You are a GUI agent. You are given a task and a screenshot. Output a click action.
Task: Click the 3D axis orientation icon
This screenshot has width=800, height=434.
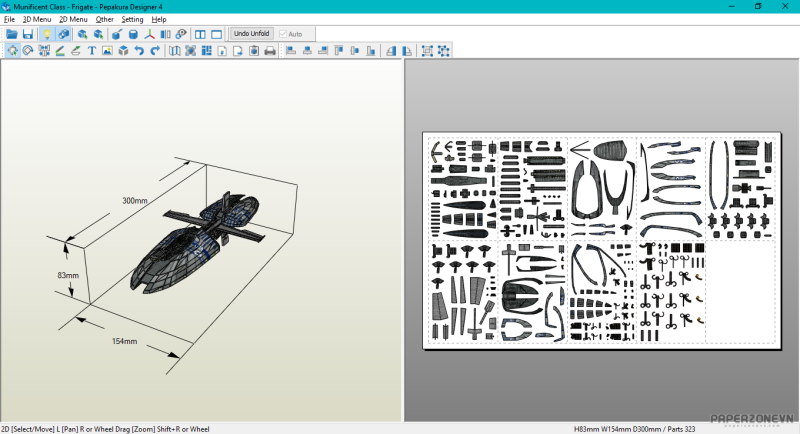click(x=149, y=34)
